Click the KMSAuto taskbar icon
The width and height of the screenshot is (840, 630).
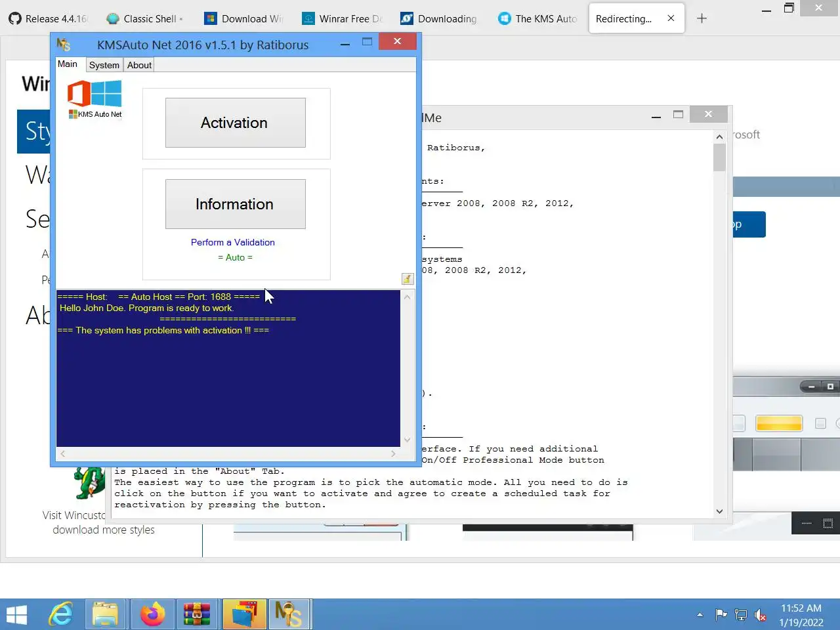coord(289,615)
